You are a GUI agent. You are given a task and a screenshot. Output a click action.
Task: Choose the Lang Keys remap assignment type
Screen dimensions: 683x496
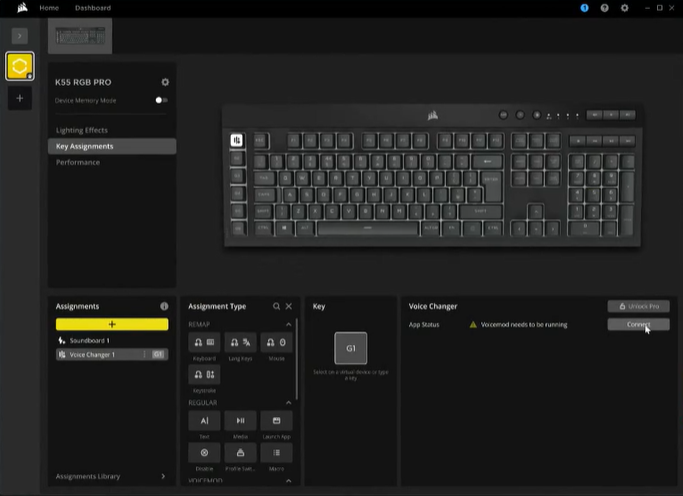(x=240, y=343)
